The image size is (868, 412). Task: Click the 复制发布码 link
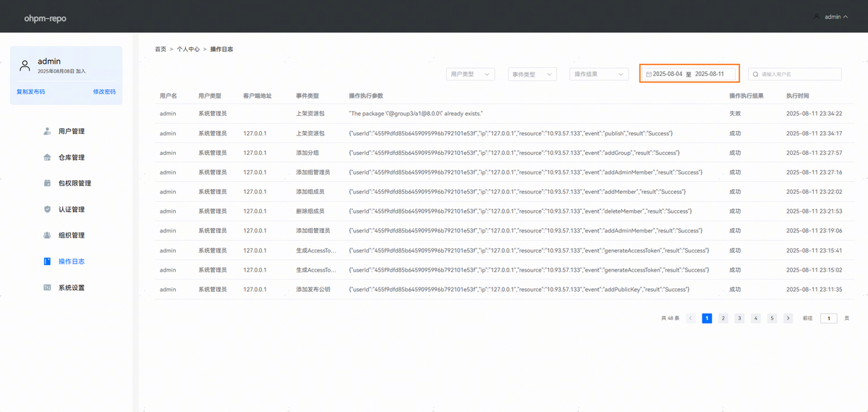pyautogui.click(x=30, y=92)
